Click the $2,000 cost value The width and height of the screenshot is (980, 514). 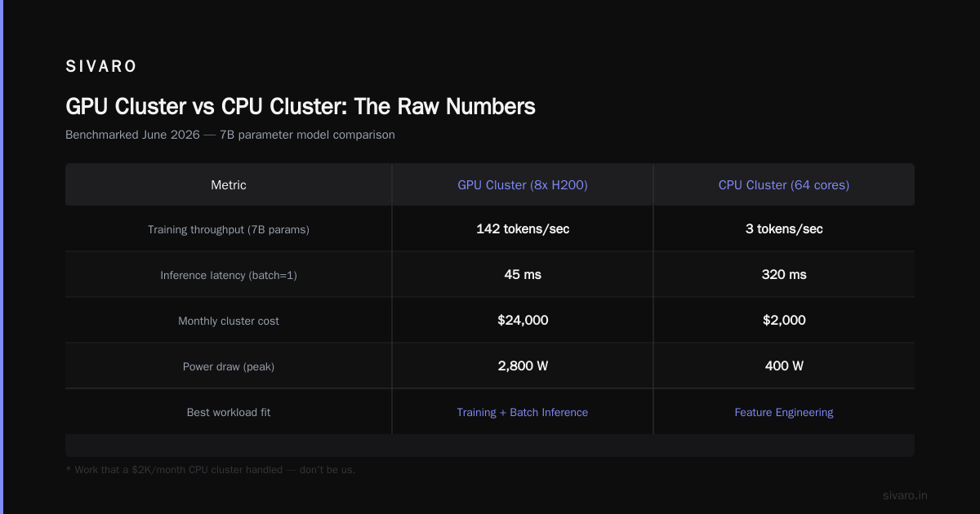[x=784, y=321]
